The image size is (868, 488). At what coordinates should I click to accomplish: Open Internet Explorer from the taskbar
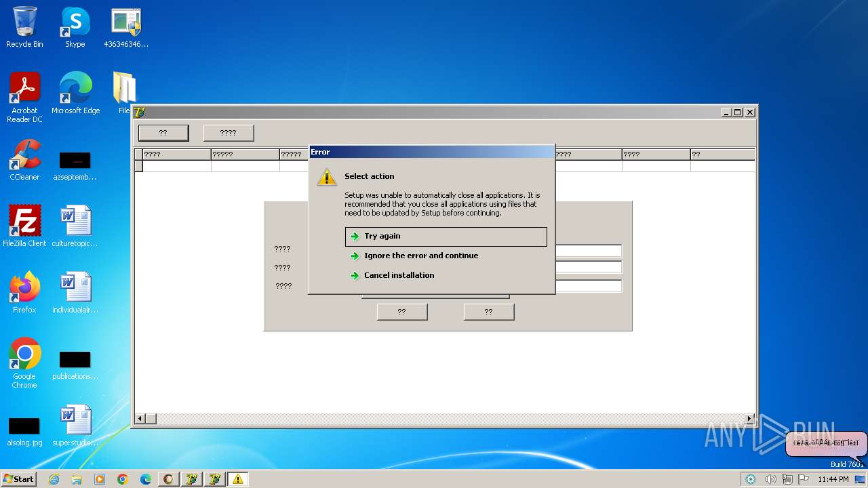pos(54,479)
